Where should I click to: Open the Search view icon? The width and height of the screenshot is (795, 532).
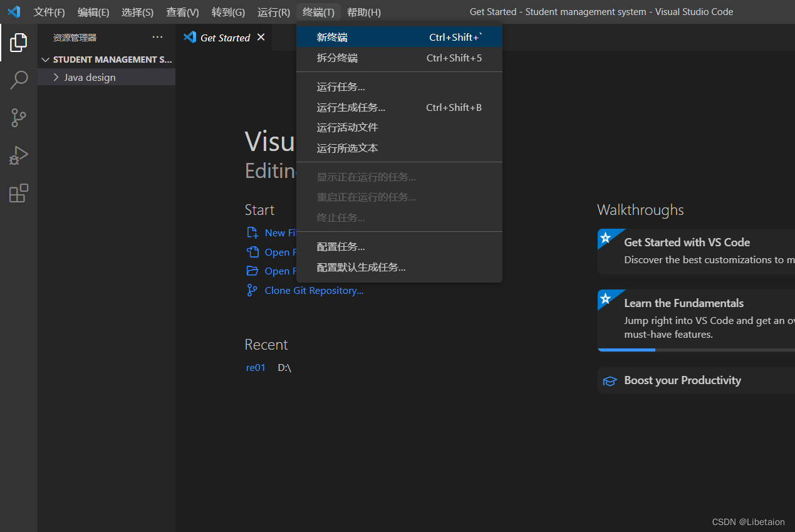point(19,80)
